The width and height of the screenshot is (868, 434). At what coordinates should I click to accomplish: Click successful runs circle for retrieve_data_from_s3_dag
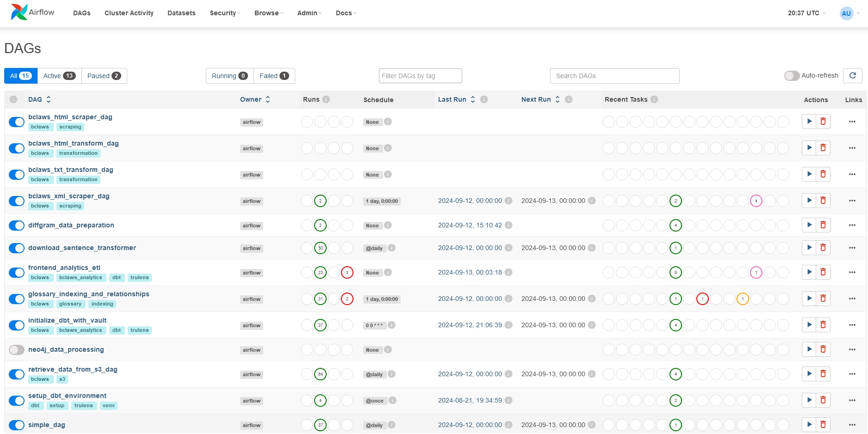pos(321,374)
